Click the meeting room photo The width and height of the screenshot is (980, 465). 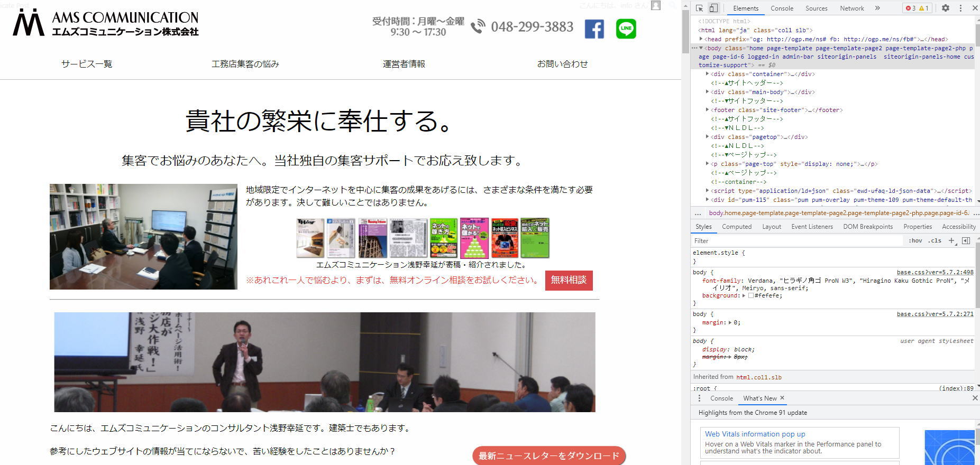143,237
